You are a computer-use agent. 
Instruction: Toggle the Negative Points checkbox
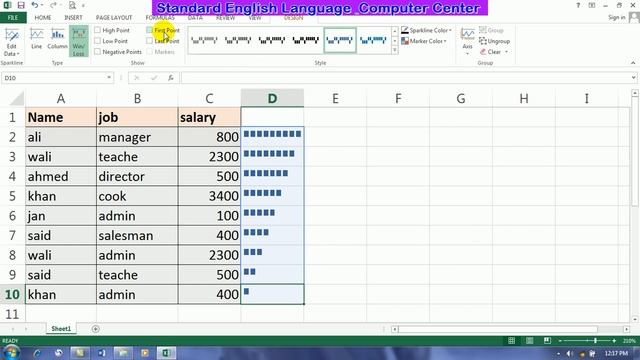pos(98,52)
